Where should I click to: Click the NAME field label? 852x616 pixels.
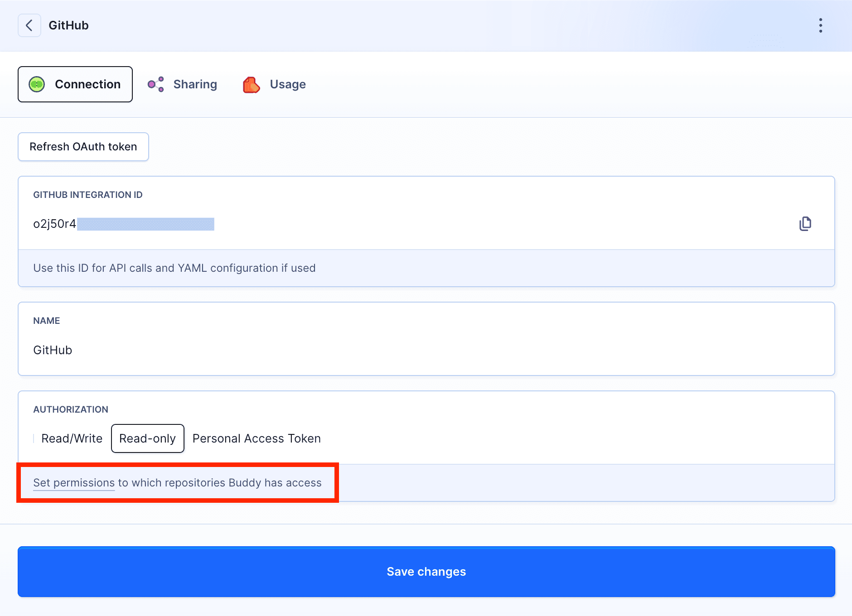[47, 321]
